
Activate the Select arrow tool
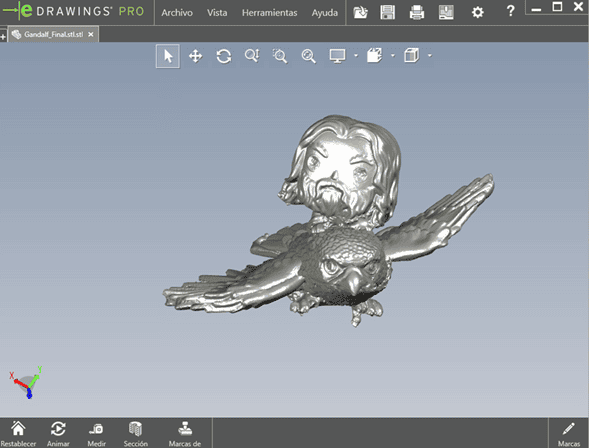click(168, 56)
